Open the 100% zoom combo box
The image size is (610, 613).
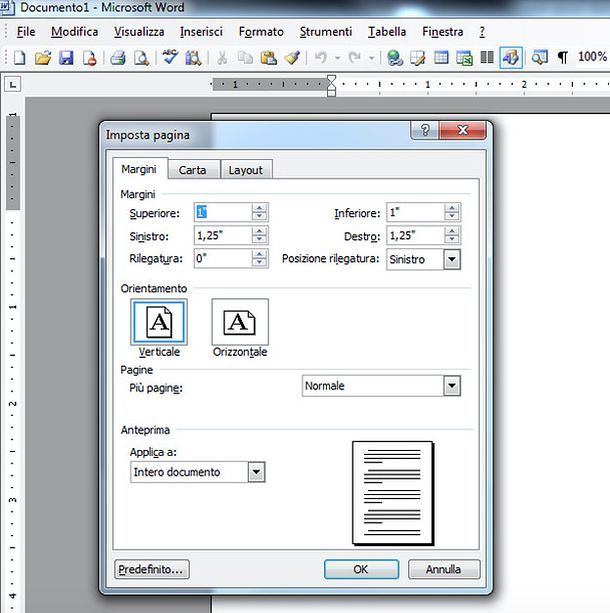pos(592,57)
